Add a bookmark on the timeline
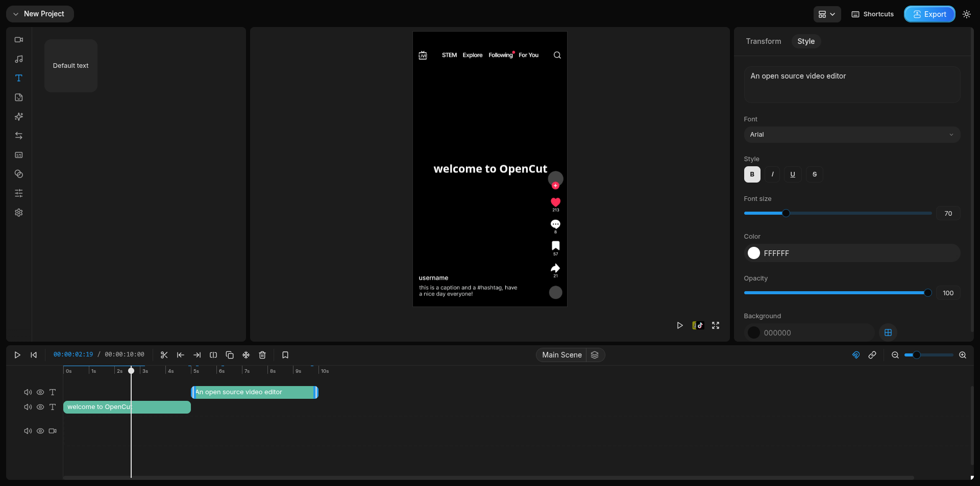The height and width of the screenshot is (486, 980). (285, 355)
